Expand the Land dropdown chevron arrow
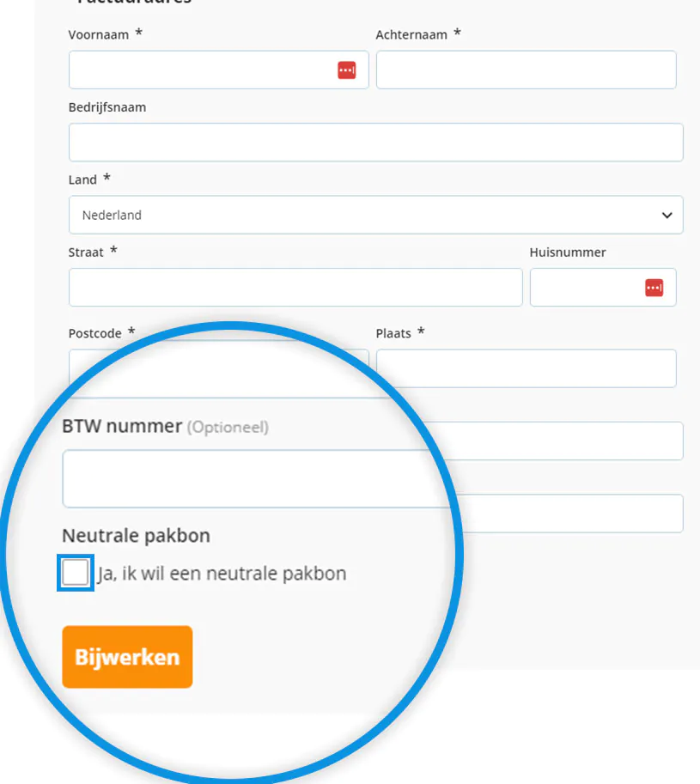Image resolution: width=700 pixels, height=784 pixels. 667,216
